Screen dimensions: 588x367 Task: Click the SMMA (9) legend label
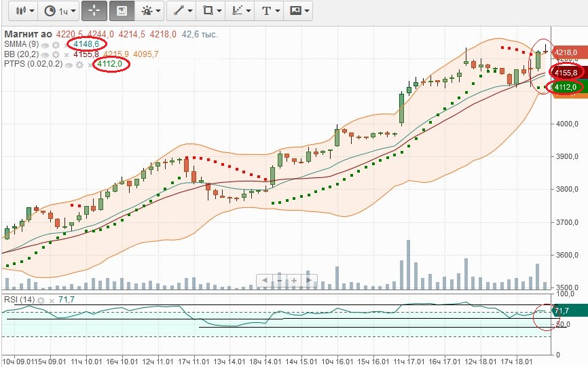(21, 44)
